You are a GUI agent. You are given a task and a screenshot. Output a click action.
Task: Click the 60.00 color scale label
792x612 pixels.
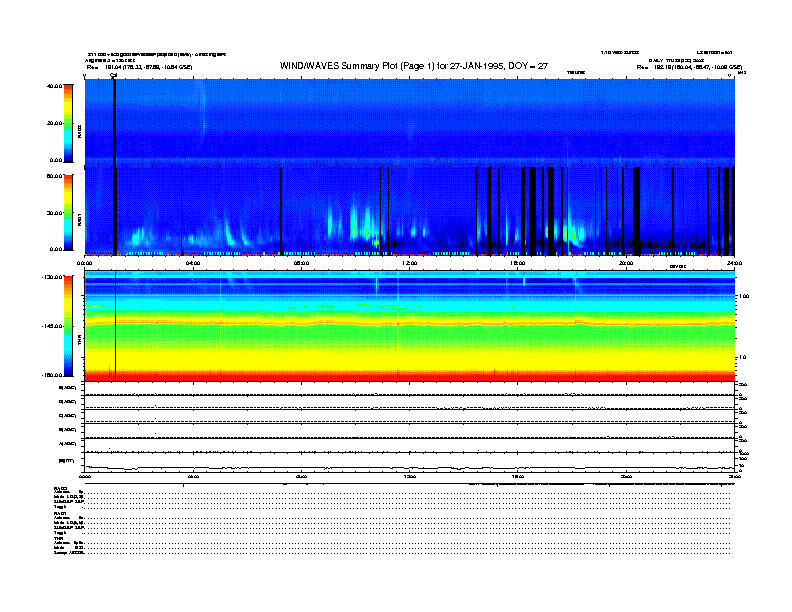tap(54, 176)
